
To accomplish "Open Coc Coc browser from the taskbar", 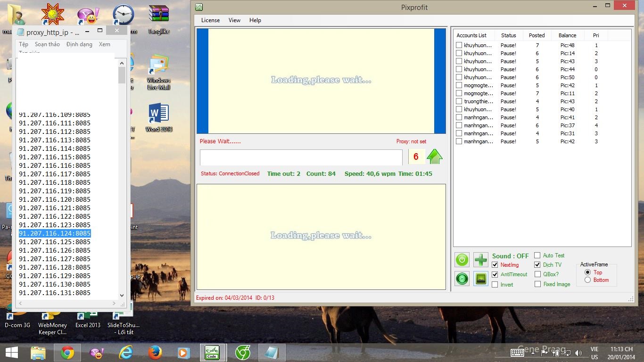I will tap(243, 353).
